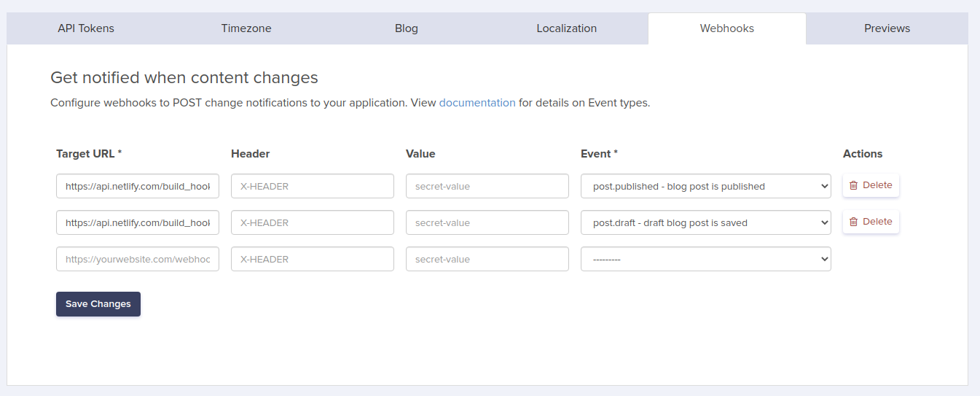Viewport: 980px width, 396px height.
Task: Focus the second row secret-value field
Action: (x=487, y=222)
